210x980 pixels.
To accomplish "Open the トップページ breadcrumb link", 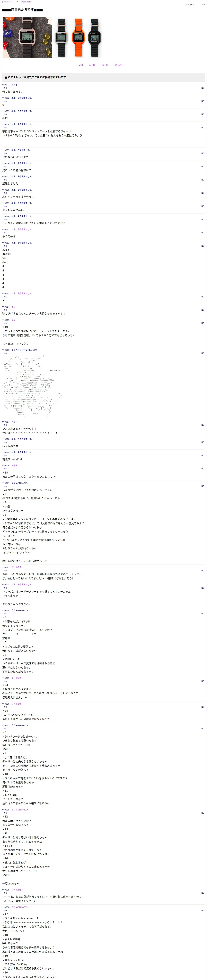I will point(8,2).
